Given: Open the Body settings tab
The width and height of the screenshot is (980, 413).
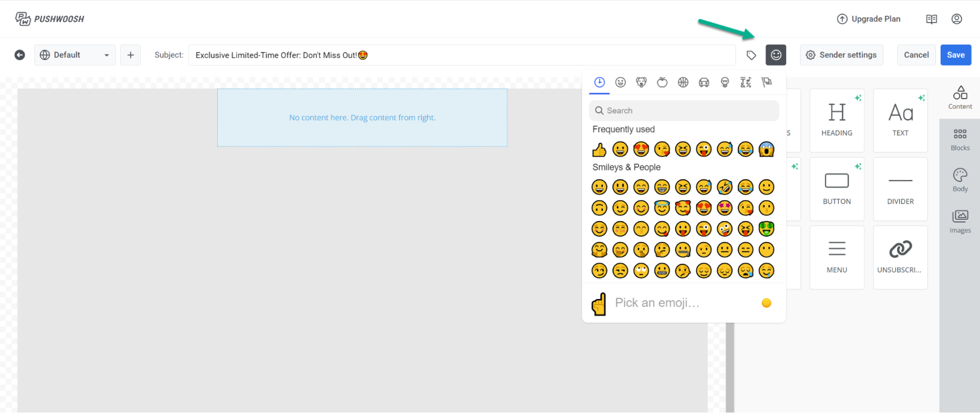Looking at the screenshot, I should coord(960,181).
